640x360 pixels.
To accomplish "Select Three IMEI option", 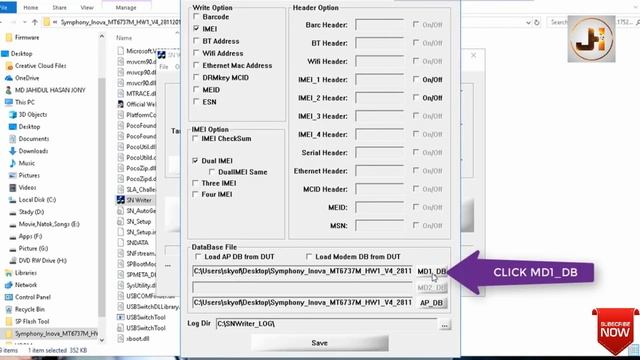I will coord(196,183).
